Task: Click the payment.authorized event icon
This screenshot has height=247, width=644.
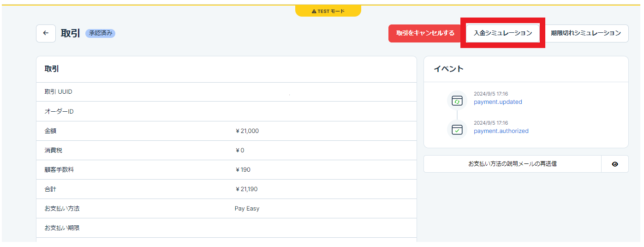Action: coord(457,129)
